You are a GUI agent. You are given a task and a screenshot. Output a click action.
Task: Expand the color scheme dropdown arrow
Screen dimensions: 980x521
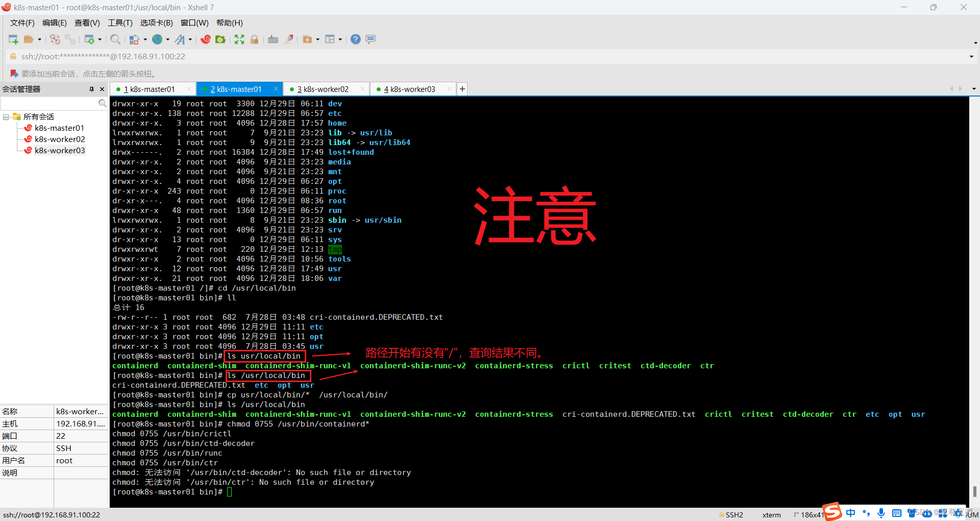click(145, 39)
